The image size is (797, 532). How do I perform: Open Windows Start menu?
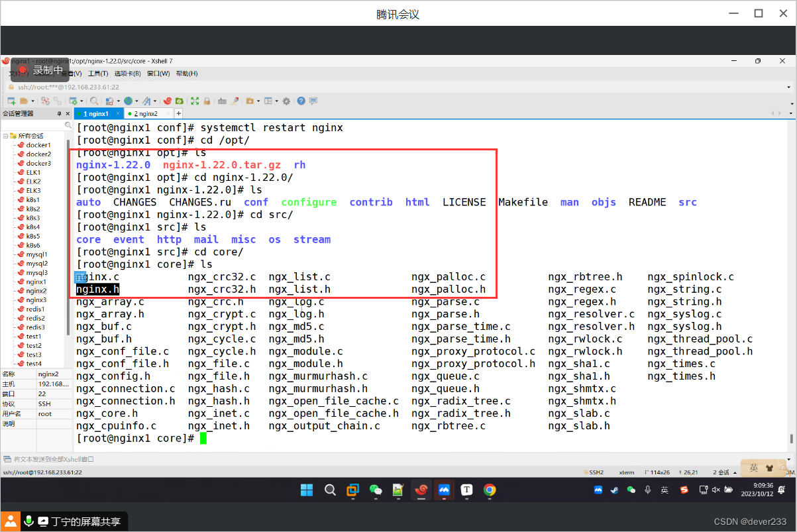click(x=307, y=490)
